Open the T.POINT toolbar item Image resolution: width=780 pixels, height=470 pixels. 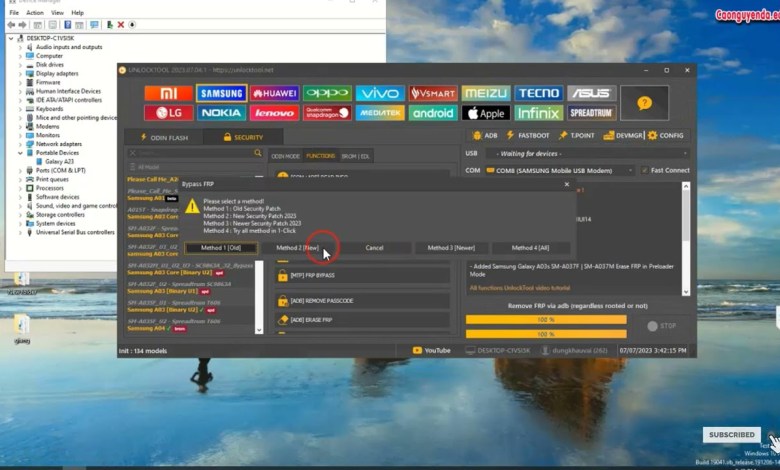(x=577, y=135)
